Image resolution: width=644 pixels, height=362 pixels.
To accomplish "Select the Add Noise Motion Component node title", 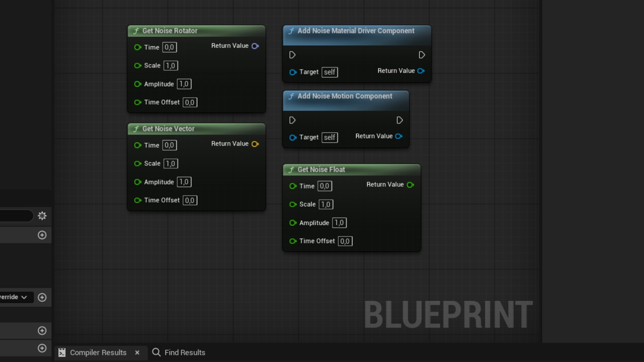I will 345,96.
